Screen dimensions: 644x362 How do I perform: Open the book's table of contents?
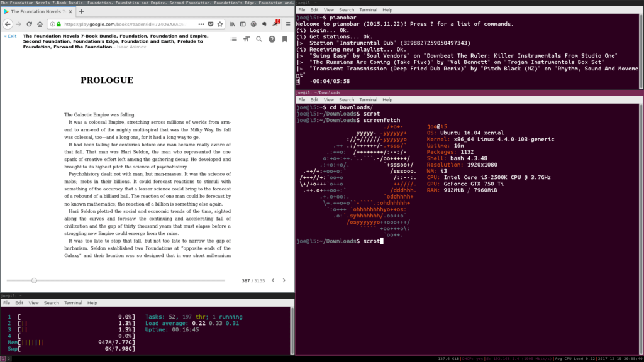(234, 40)
